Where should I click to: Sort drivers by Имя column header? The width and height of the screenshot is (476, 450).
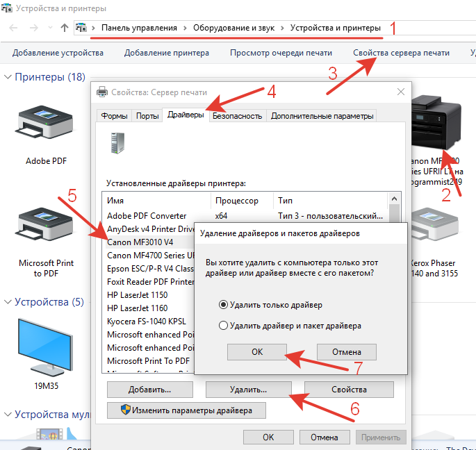tap(156, 201)
